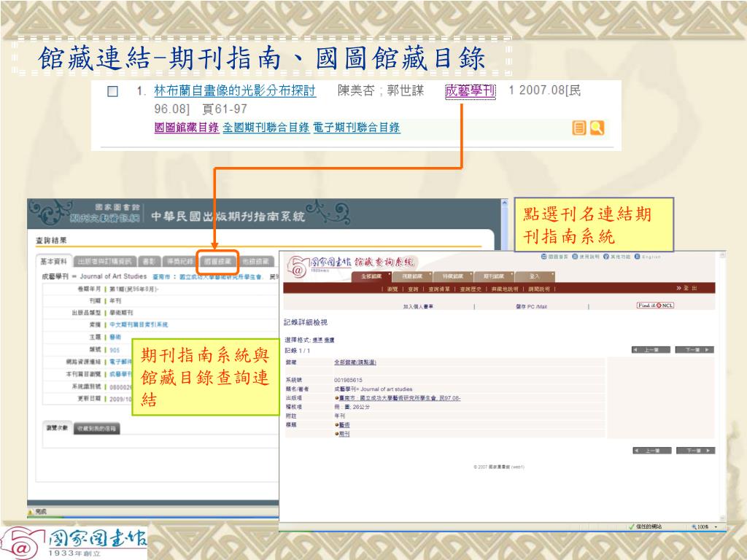Open article 林布蘭自畫像的光影分布探討
747x560 pixels.
[235, 90]
